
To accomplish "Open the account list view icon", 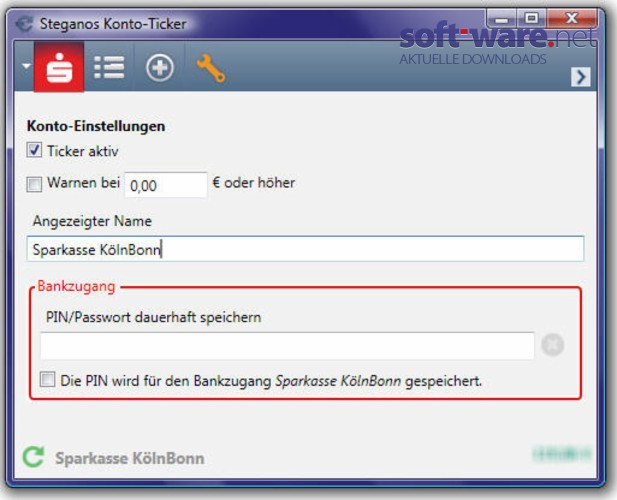I will [x=109, y=67].
